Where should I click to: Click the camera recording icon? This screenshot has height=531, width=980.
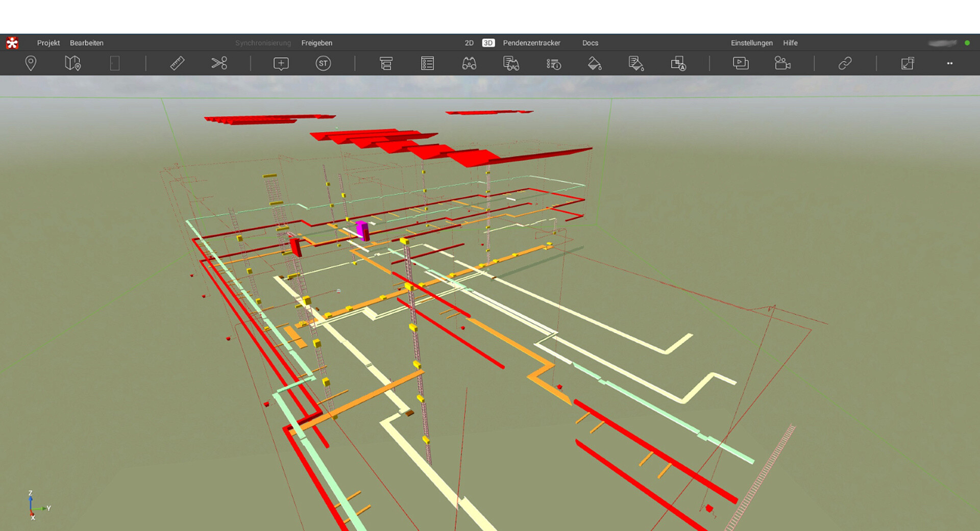coord(782,63)
